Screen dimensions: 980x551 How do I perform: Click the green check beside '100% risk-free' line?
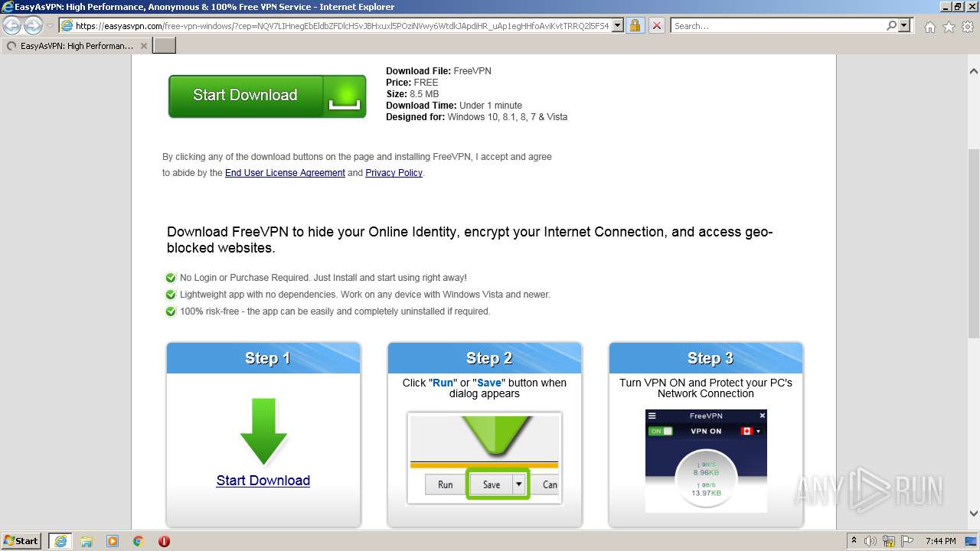coord(171,311)
